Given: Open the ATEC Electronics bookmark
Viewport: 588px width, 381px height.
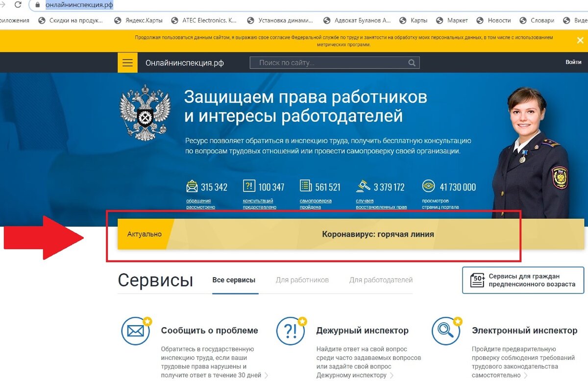Looking at the screenshot, I should (203, 21).
